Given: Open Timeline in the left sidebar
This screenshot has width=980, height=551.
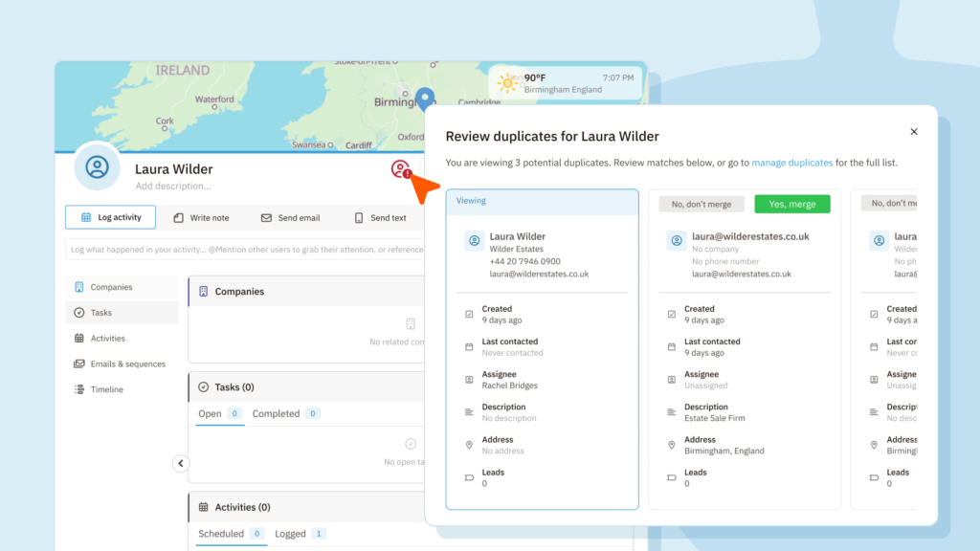Looking at the screenshot, I should (x=122, y=389).
